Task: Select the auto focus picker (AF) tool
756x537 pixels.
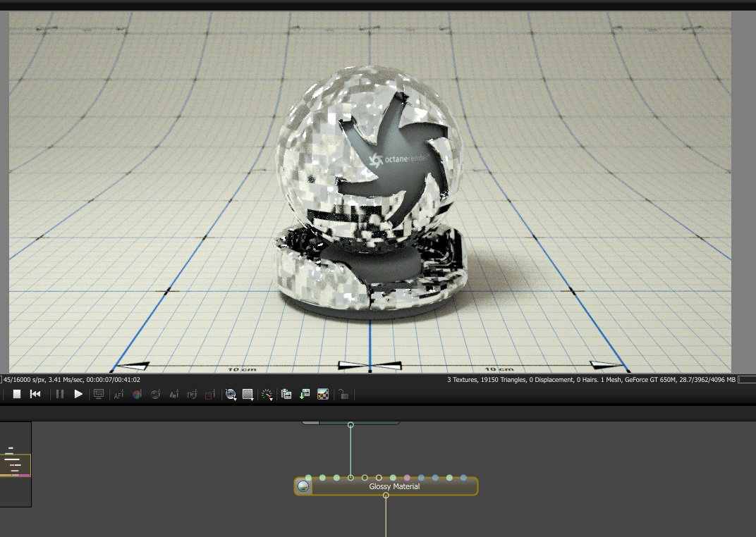Action: coord(118,395)
